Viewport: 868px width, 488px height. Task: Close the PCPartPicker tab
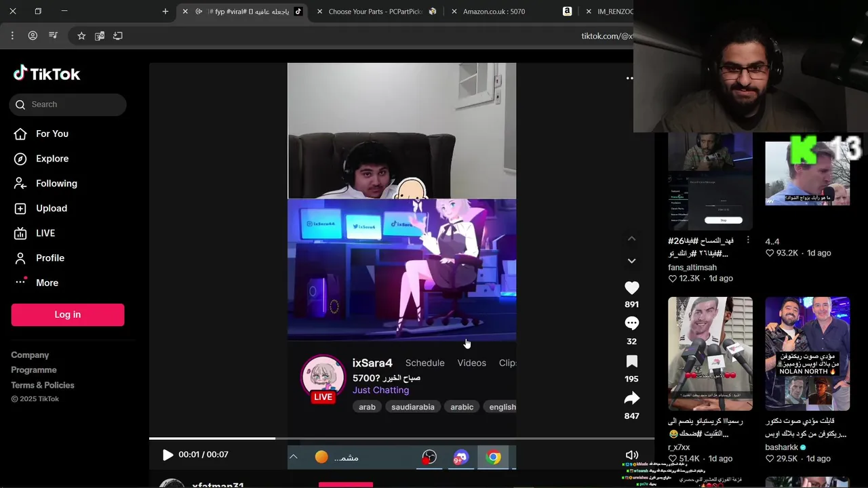(x=319, y=12)
